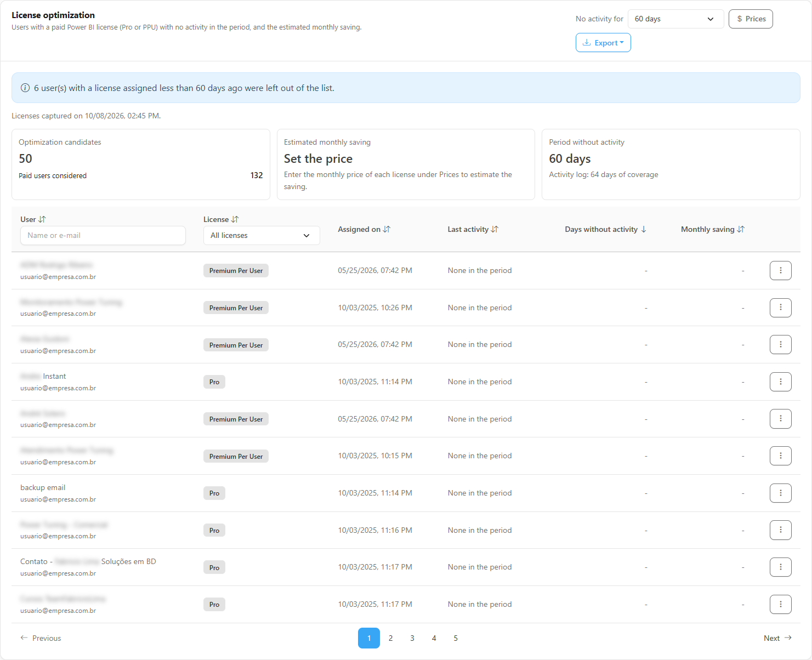Click the sort icon beside User header
The height and width of the screenshot is (660, 812).
pos(42,219)
